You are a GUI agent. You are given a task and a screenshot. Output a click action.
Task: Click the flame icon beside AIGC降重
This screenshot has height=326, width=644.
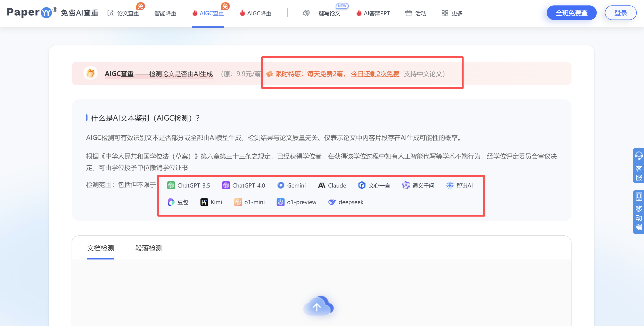[x=242, y=13]
